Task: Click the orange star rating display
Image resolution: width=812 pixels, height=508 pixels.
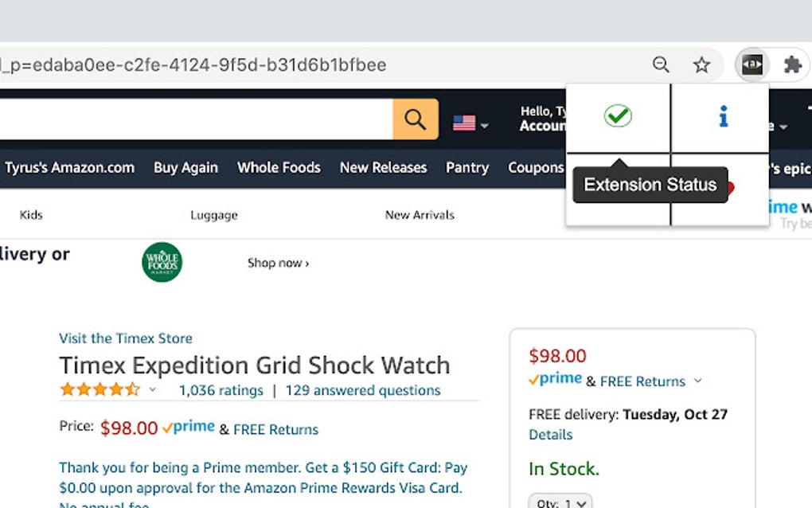Action: click(100, 389)
